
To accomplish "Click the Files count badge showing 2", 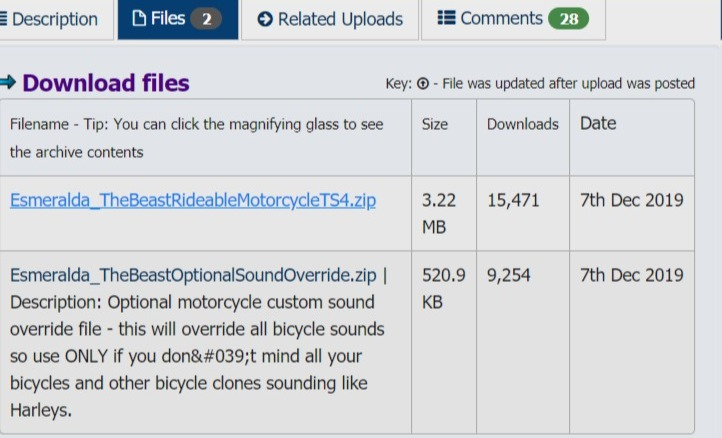I will tap(206, 19).
